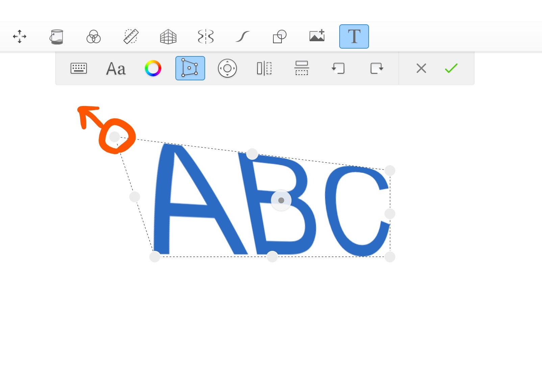The image size is (542, 392).
Task: Flip the text vertically
Action: tap(302, 68)
